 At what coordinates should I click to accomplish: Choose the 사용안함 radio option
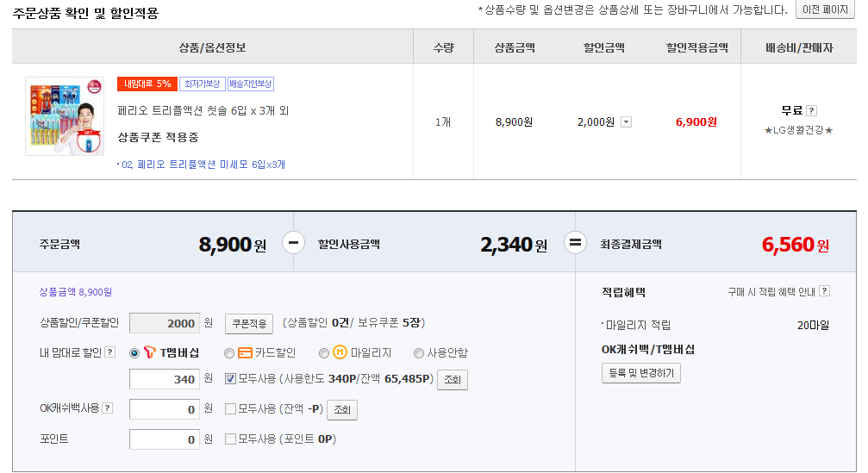click(419, 352)
